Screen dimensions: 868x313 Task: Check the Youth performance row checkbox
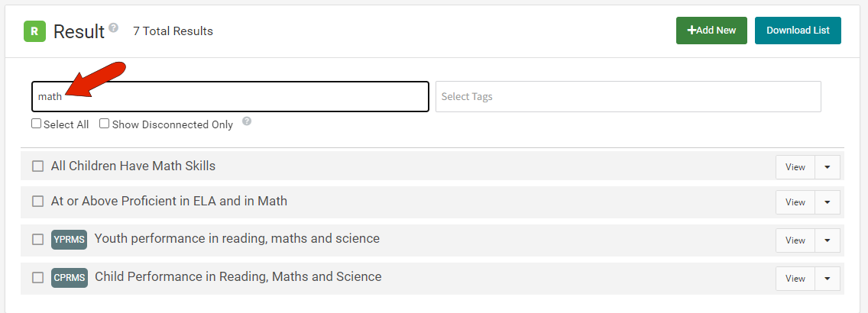point(37,240)
